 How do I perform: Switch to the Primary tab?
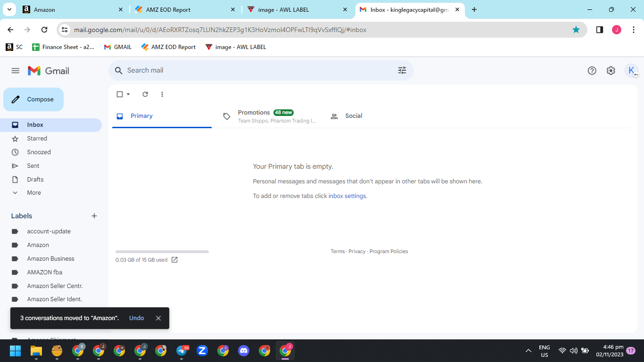(162, 116)
